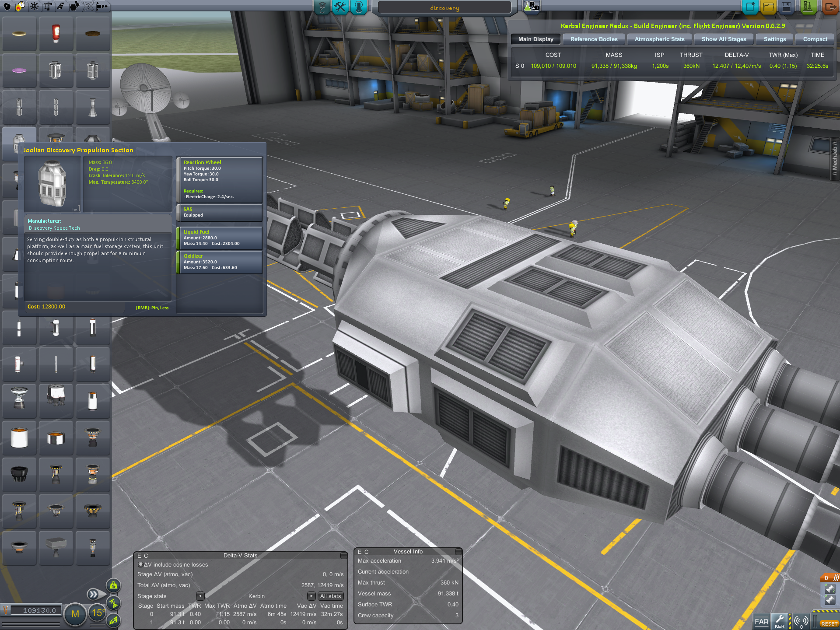Open the R&D flask icon
840x630 pixels.
tap(532, 6)
